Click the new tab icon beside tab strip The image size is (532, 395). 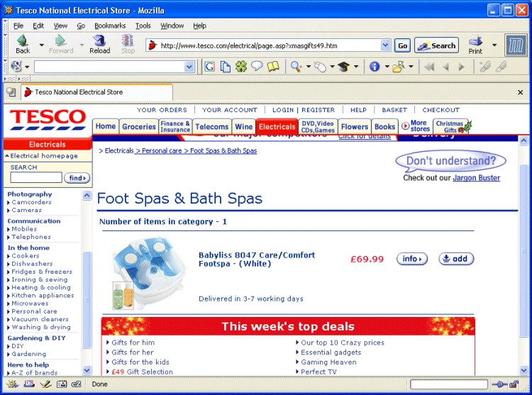11,92
